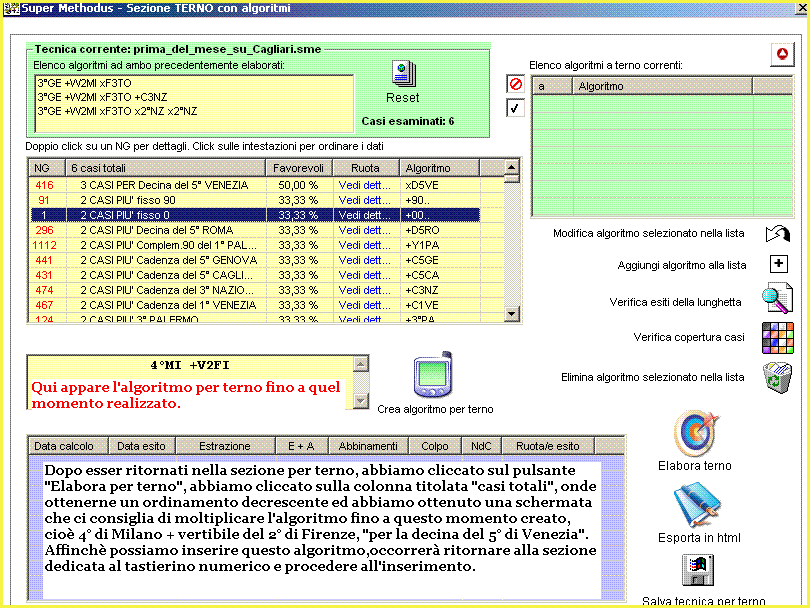Click the Verifica copertura casi grid icon

778,338
